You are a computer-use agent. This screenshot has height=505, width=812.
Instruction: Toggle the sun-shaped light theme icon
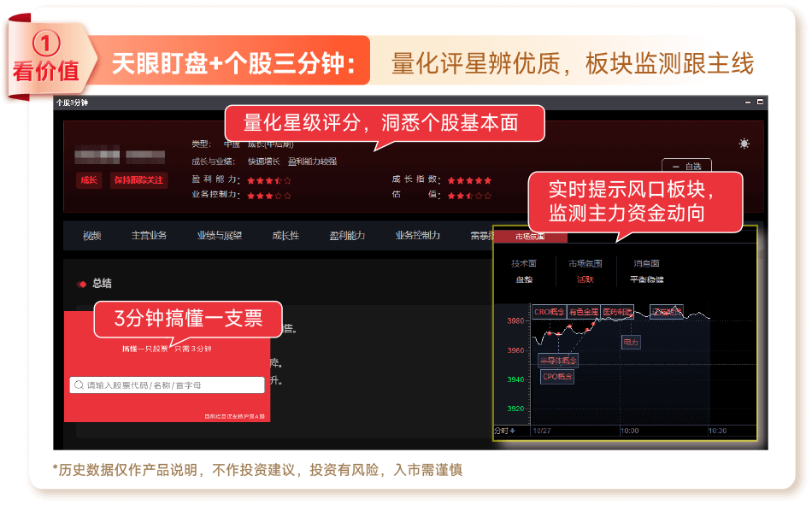pyautogui.click(x=744, y=144)
